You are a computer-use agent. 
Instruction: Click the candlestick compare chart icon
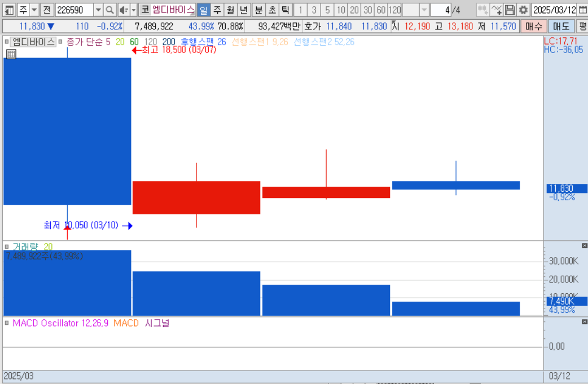click(482, 10)
